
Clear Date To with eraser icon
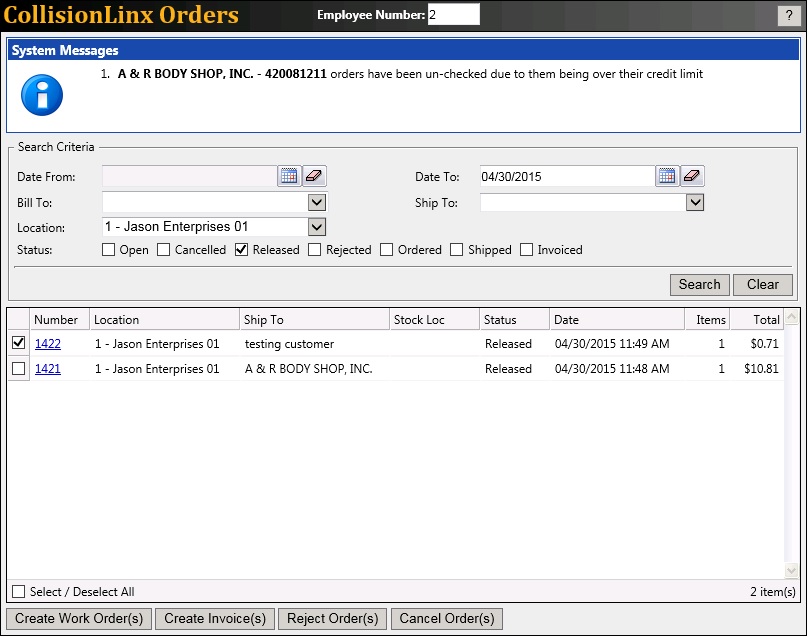(693, 177)
